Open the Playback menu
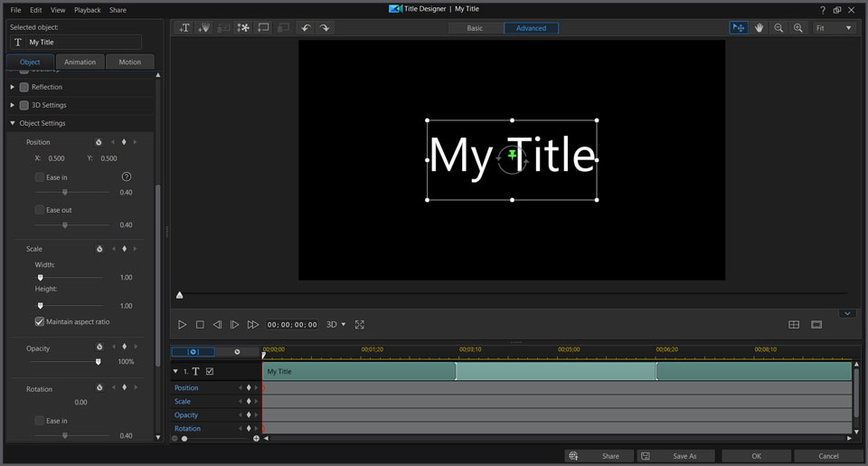The height and width of the screenshot is (466, 868). pos(88,10)
